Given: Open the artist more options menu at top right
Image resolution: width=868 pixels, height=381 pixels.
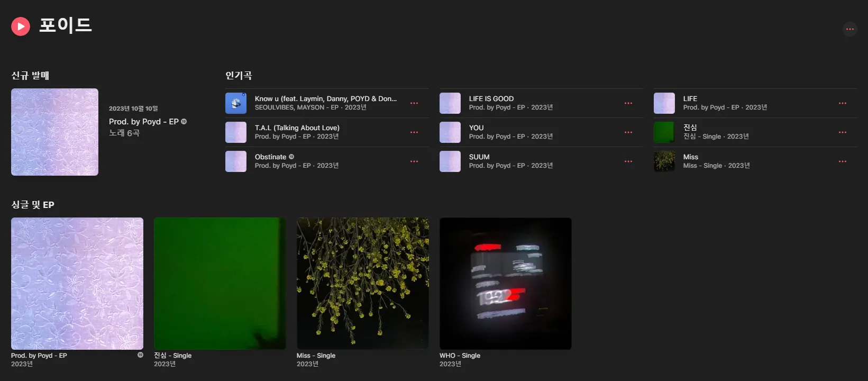Looking at the screenshot, I should pyautogui.click(x=849, y=29).
